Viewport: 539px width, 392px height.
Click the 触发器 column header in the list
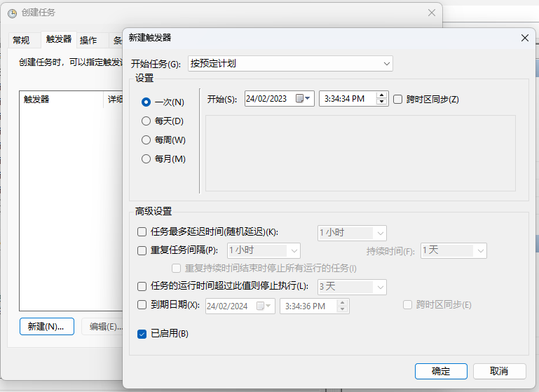[61, 100]
